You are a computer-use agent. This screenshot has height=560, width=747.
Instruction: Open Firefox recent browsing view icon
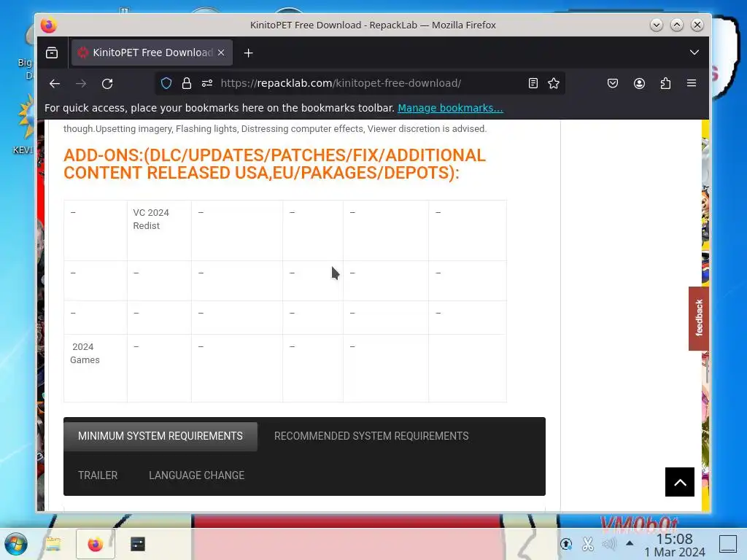coord(52,52)
